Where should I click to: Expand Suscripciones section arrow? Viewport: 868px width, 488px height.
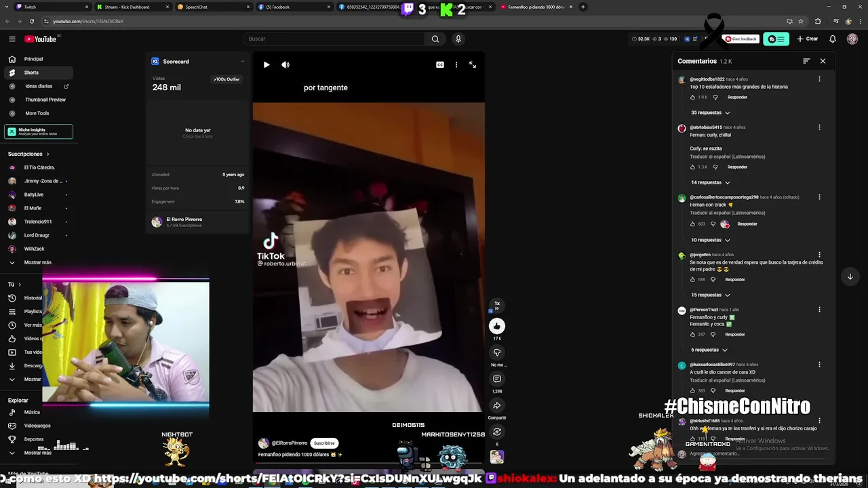tap(47, 154)
